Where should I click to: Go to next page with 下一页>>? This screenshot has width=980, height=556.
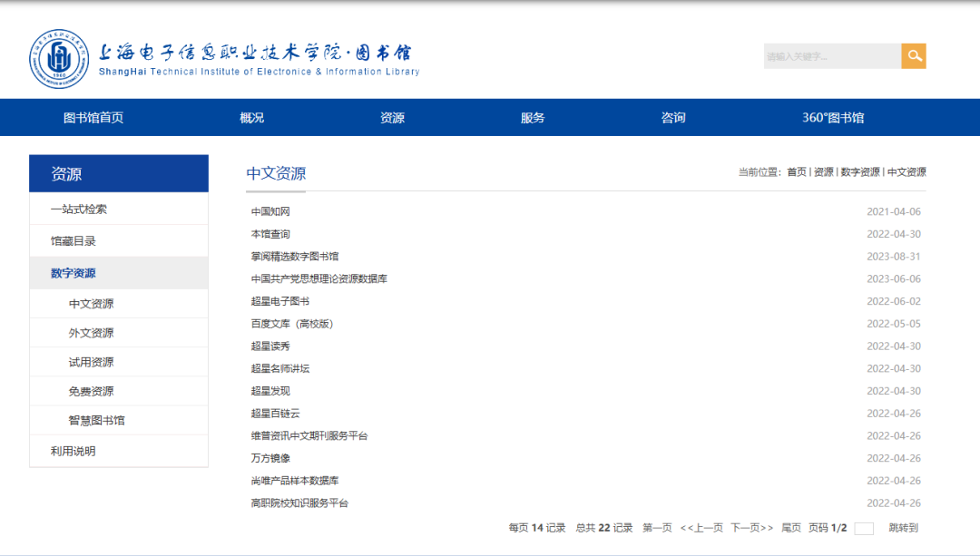click(751, 528)
